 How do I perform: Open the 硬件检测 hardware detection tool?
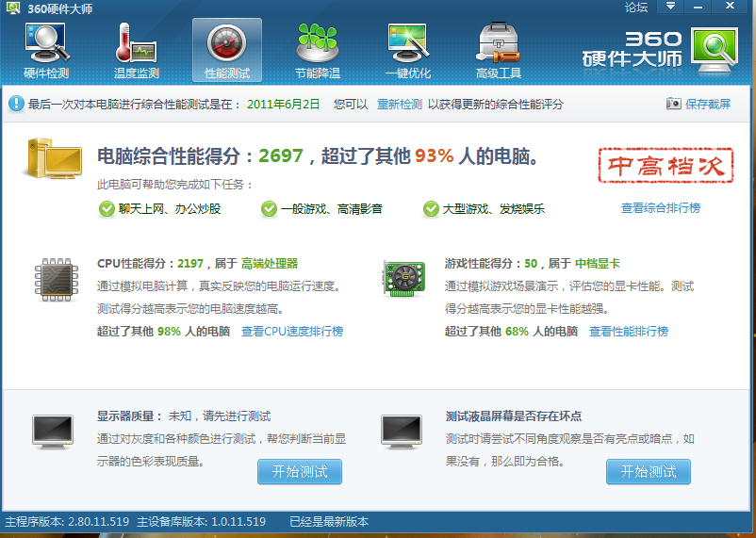pos(46,51)
